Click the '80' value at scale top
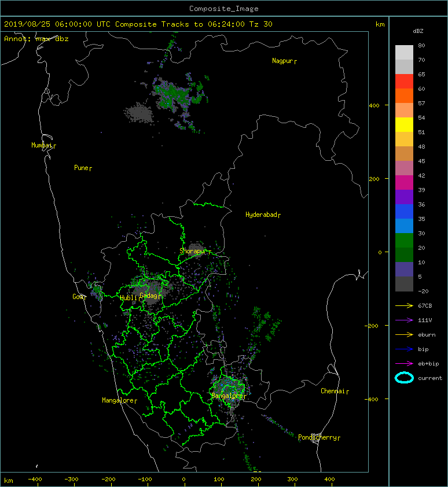This screenshot has height=487, width=448. (x=421, y=45)
